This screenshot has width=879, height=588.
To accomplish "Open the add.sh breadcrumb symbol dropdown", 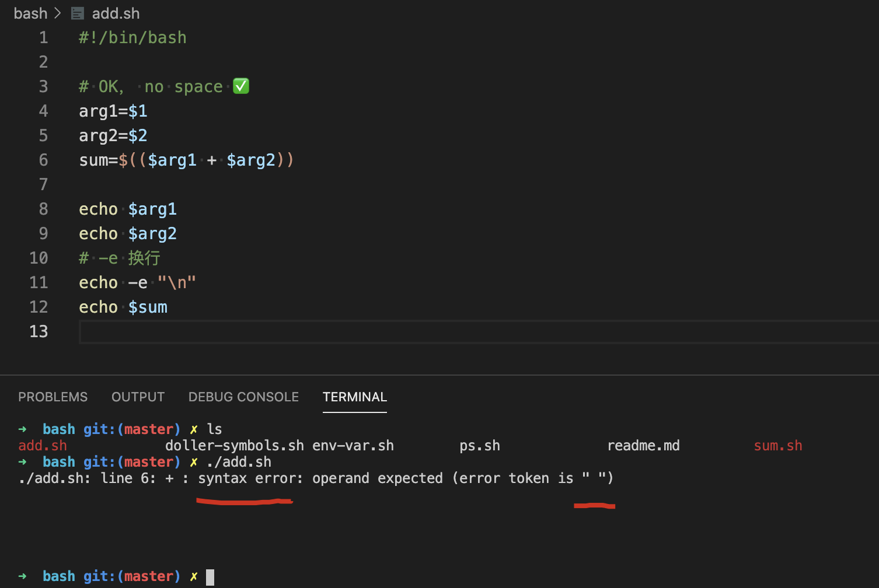I will pos(116,13).
